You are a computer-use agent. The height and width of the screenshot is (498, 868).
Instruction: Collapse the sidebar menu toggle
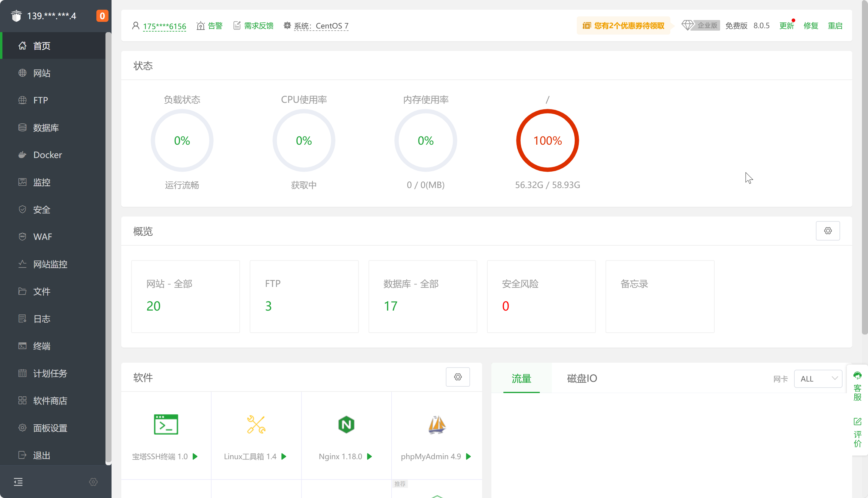pos(18,482)
